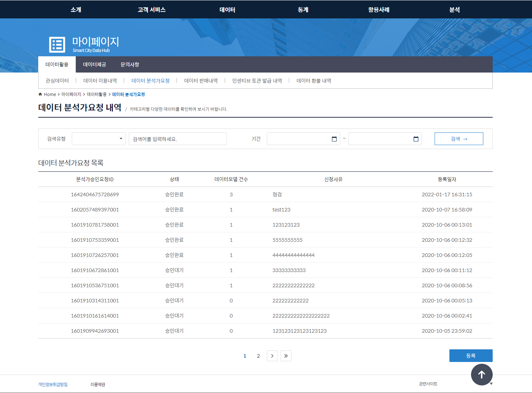Open the 개인정보취급방침 footer link
The width and height of the screenshot is (532, 393).
click(53, 385)
